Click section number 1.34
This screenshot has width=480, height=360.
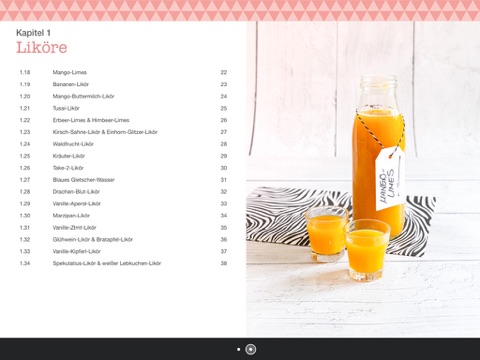[25, 263]
